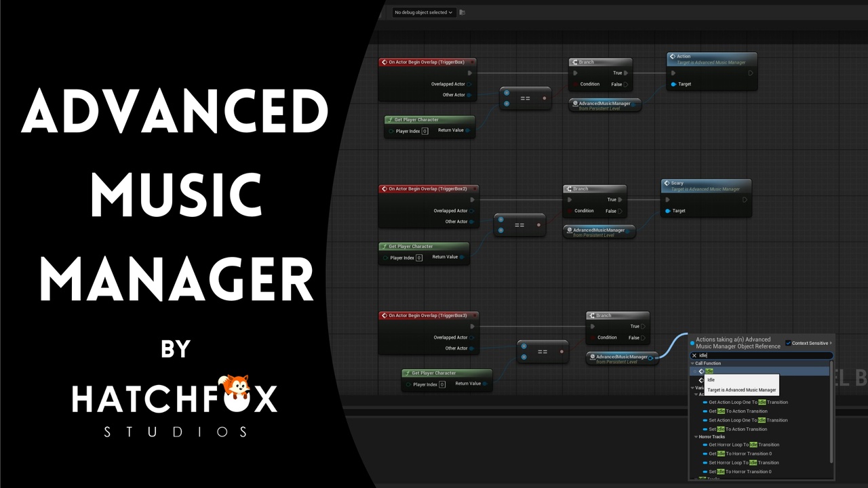Click the Target pin on the Scary node
Viewport: 868px width, 488px height.
[667, 211]
